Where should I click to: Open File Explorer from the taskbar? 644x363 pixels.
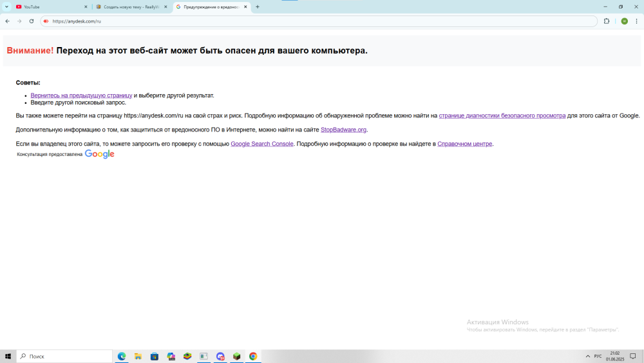click(x=138, y=357)
